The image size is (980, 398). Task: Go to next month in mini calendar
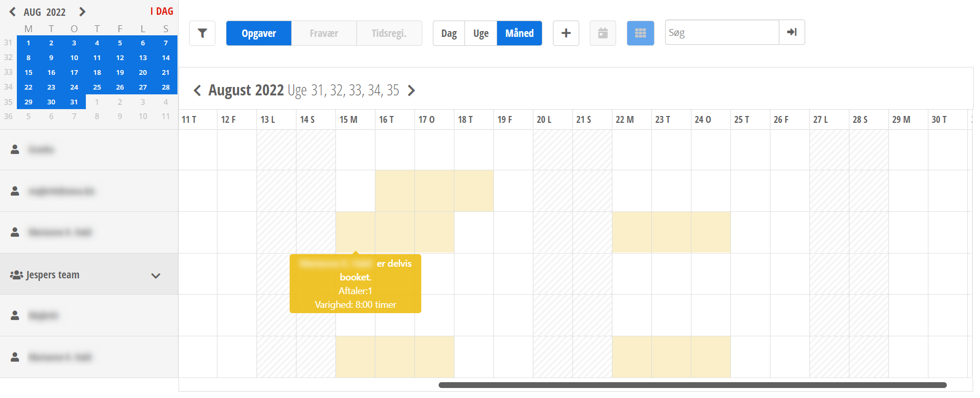pyautogui.click(x=82, y=12)
